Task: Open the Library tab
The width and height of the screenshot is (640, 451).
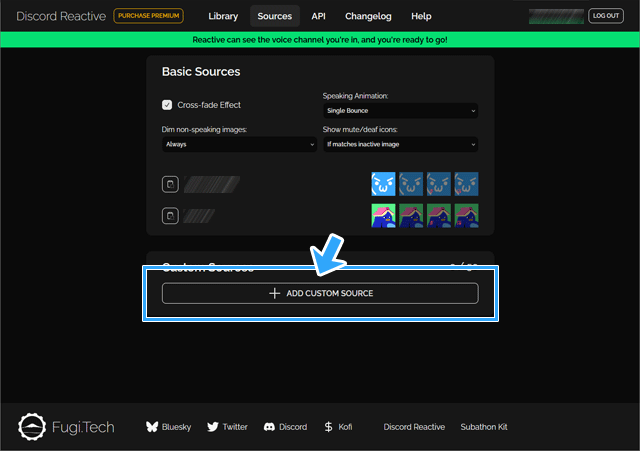Action: [x=223, y=16]
